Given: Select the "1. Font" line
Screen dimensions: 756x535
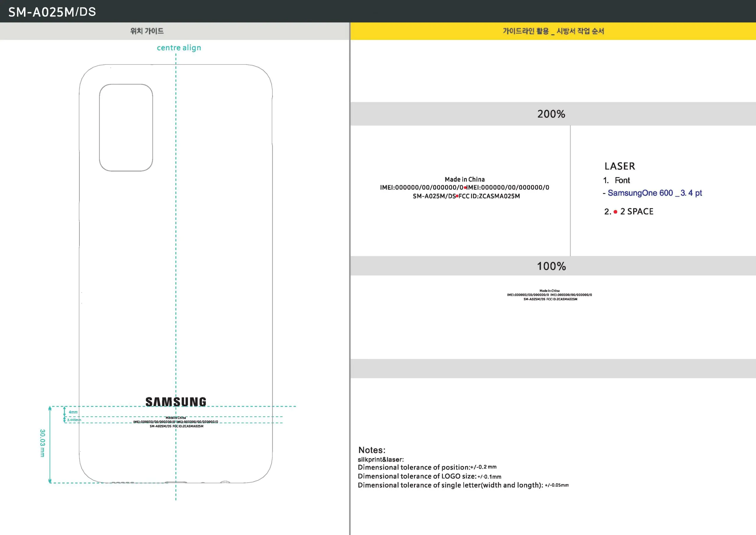Looking at the screenshot, I should tap(616, 180).
